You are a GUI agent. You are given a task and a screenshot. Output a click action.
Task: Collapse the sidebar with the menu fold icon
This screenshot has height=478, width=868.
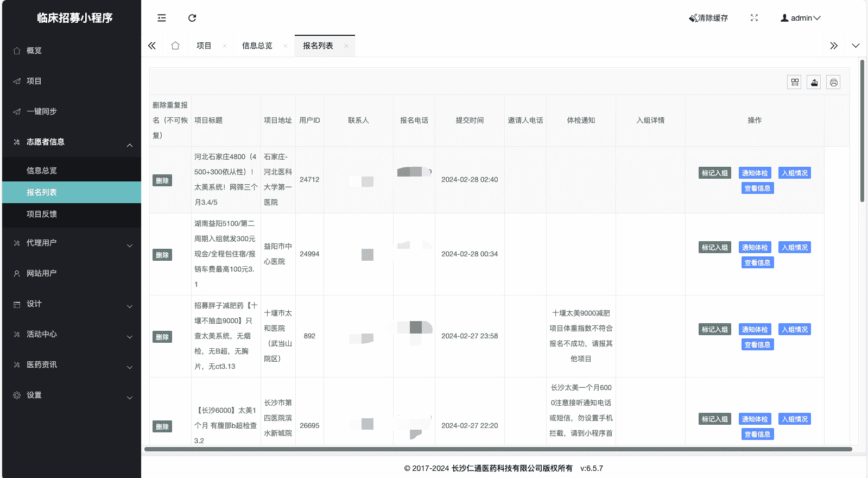click(x=162, y=18)
